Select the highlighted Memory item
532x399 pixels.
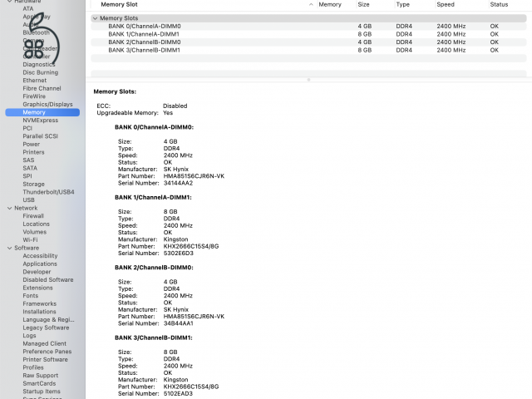42,112
